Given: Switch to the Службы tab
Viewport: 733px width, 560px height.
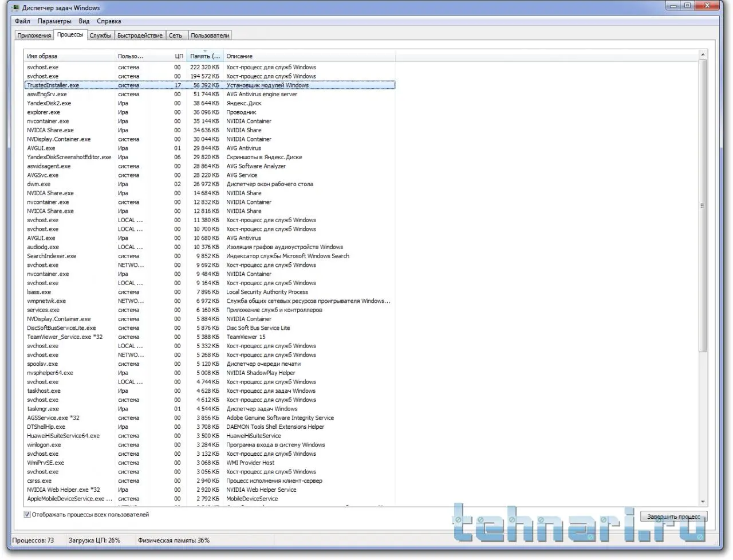Looking at the screenshot, I should (100, 36).
